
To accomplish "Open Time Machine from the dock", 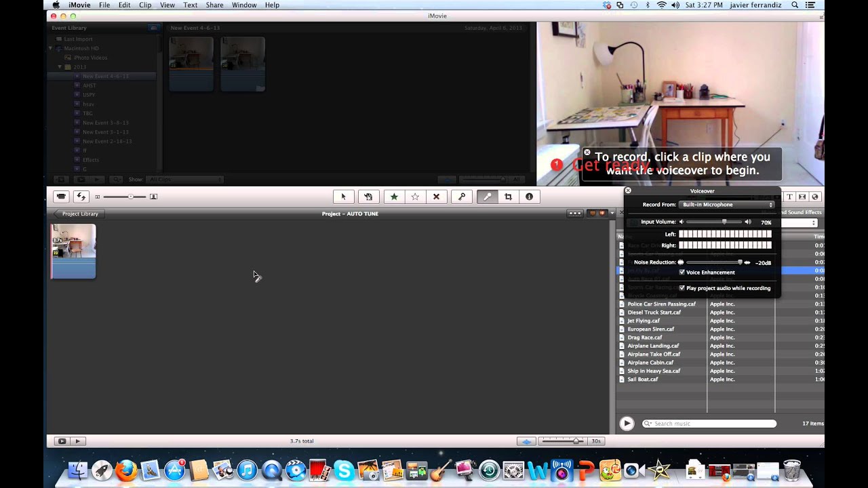I will (x=489, y=470).
